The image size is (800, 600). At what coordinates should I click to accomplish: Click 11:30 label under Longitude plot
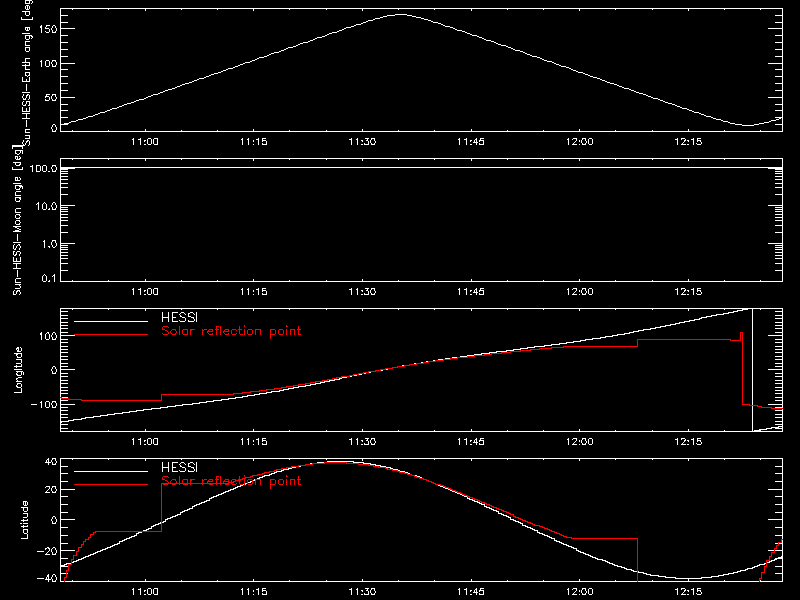click(362, 441)
